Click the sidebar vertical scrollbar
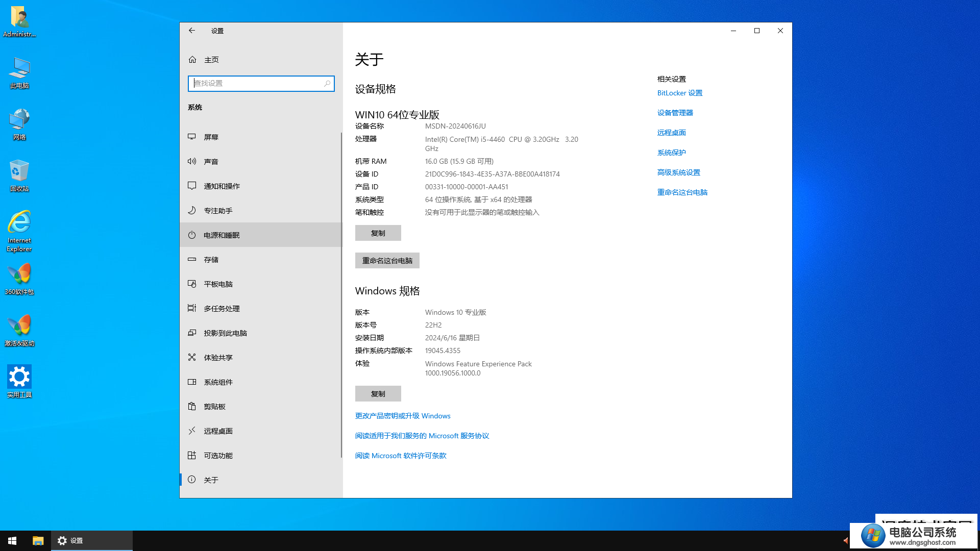This screenshot has height=551, width=980. (x=341, y=295)
